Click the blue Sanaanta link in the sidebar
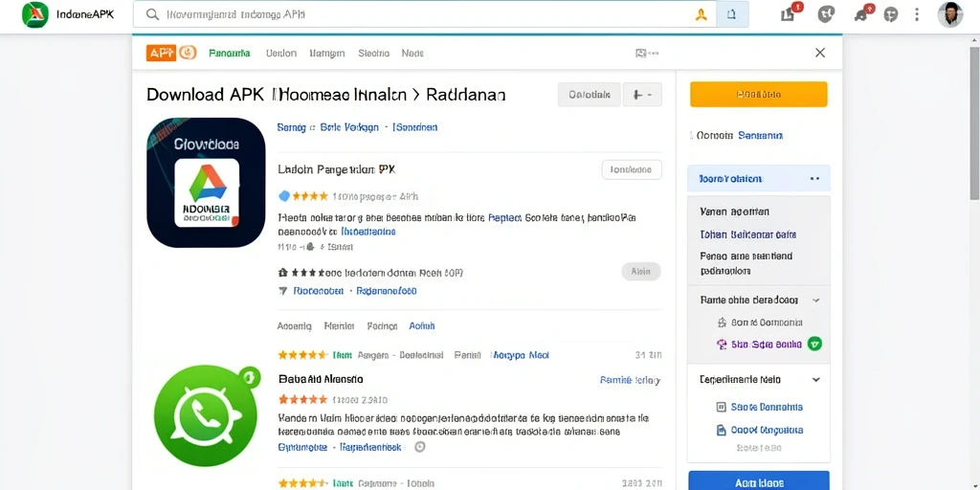Image resolution: width=980 pixels, height=490 pixels. tap(761, 135)
